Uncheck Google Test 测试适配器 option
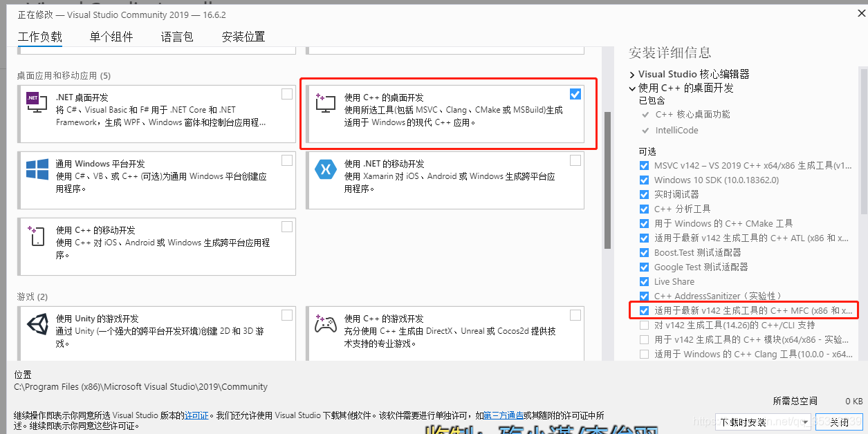The image size is (868, 434). [645, 267]
